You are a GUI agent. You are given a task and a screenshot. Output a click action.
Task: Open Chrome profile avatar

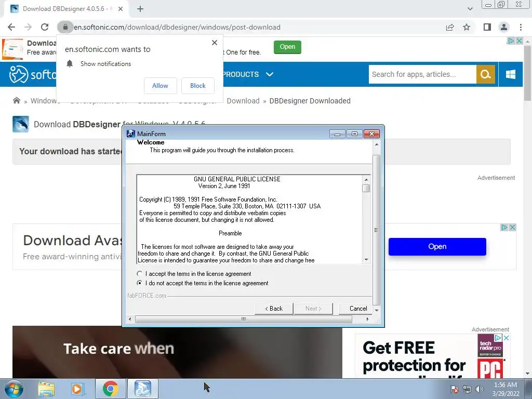504,27
